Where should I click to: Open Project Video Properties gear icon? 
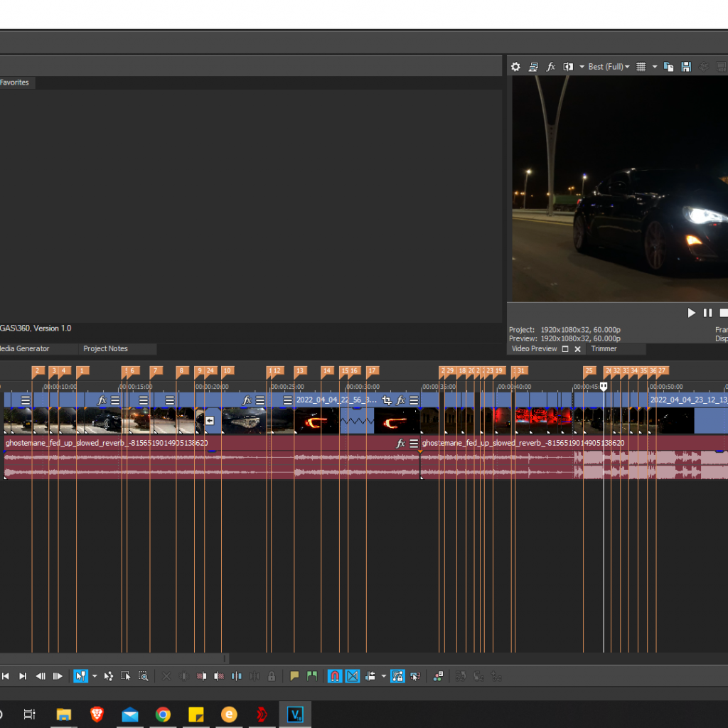point(515,67)
